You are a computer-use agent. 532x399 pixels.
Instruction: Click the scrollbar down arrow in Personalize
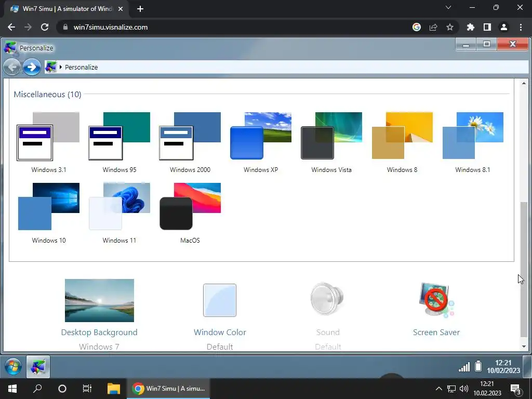pos(524,347)
